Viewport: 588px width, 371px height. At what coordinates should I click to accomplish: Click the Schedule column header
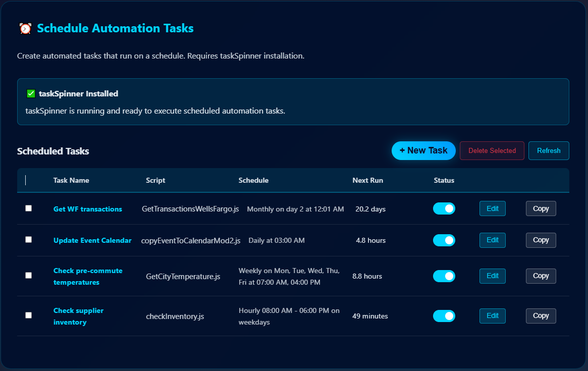pyautogui.click(x=253, y=180)
